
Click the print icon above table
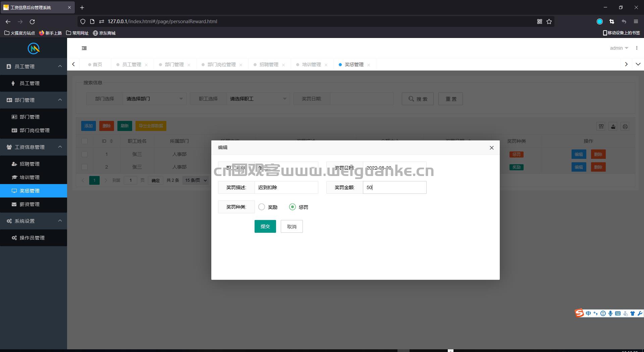pyautogui.click(x=625, y=127)
